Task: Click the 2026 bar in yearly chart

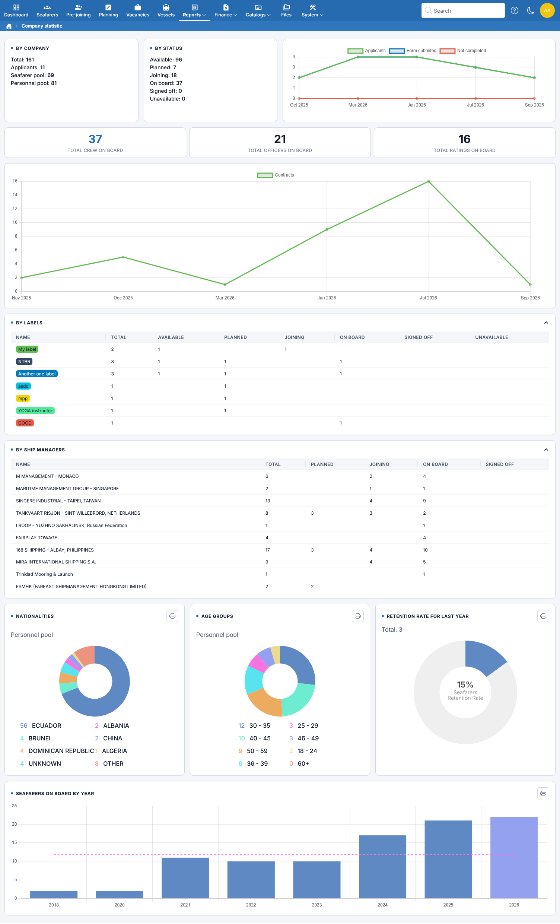Action: point(513,857)
